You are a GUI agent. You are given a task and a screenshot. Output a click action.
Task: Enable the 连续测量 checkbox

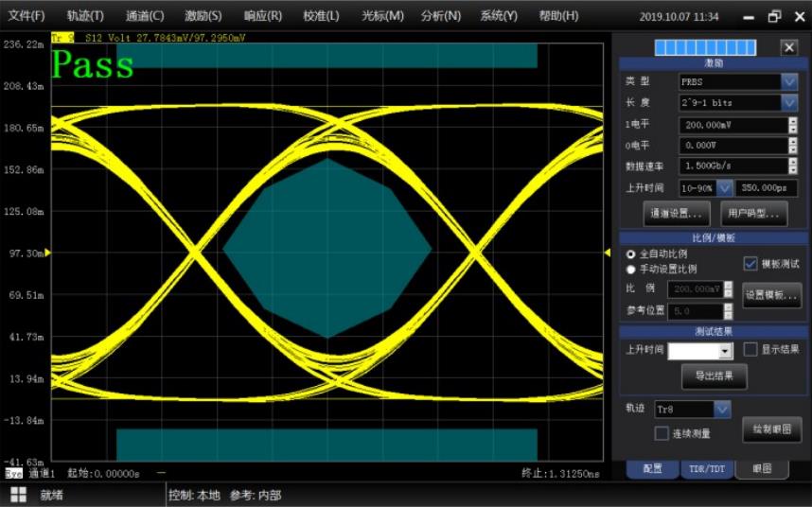point(662,433)
